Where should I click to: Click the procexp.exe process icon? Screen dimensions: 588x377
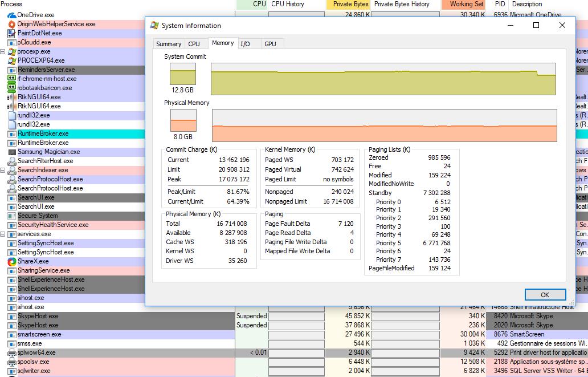click(12, 51)
